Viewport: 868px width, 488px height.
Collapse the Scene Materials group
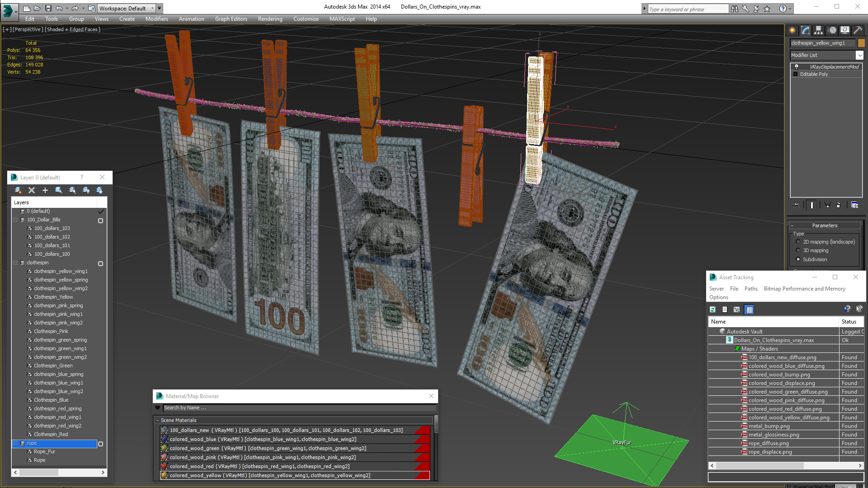click(x=158, y=420)
